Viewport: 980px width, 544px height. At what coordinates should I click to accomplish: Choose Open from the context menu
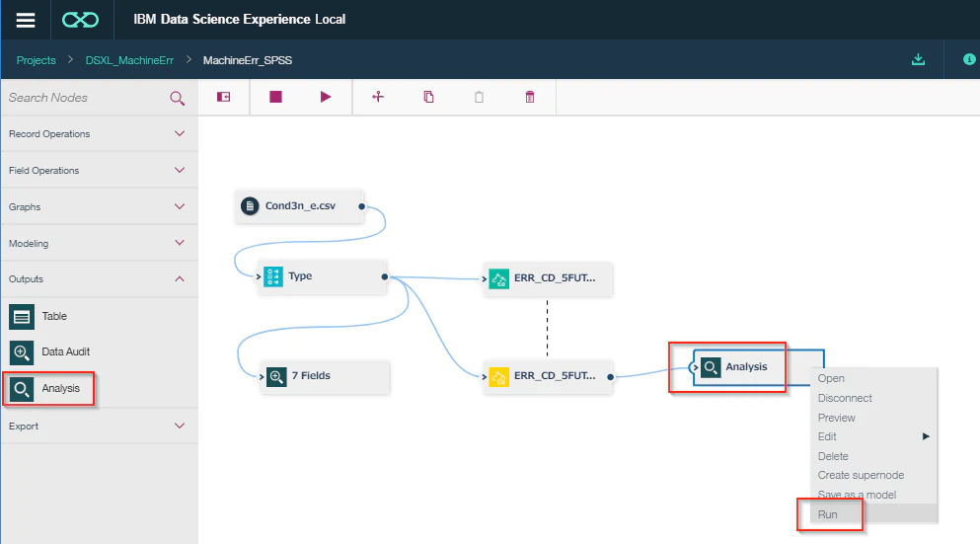click(873, 378)
